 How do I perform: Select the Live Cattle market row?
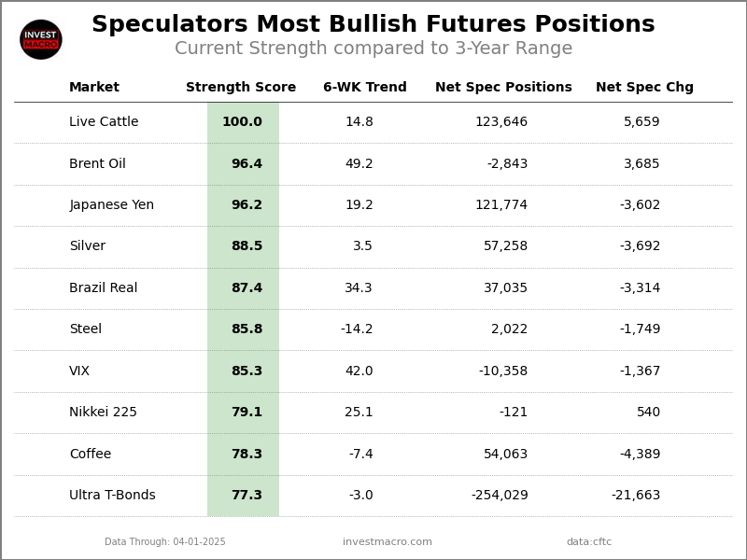pos(104,122)
